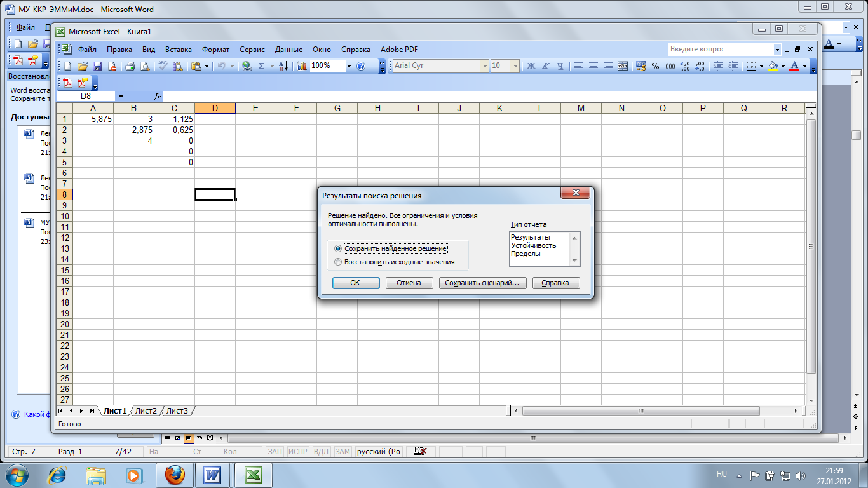The height and width of the screenshot is (488, 868).
Task: Click the Paste clipboard icon
Action: click(x=196, y=66)
